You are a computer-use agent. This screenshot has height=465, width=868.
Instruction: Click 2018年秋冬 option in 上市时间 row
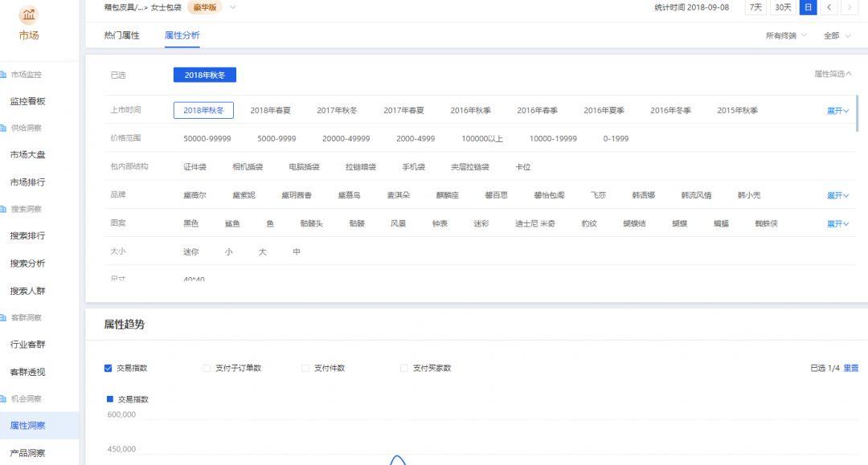tap(203, 110)
